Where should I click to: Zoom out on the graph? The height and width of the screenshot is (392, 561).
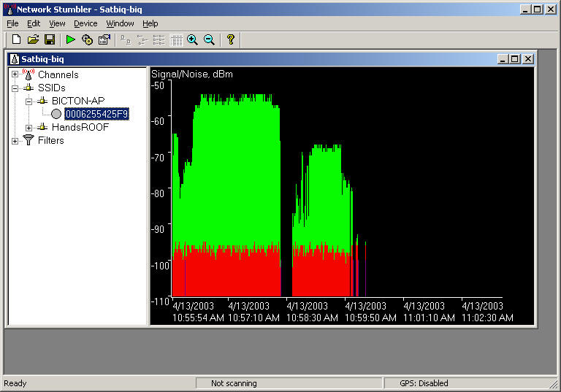click(x=210, y=39)
